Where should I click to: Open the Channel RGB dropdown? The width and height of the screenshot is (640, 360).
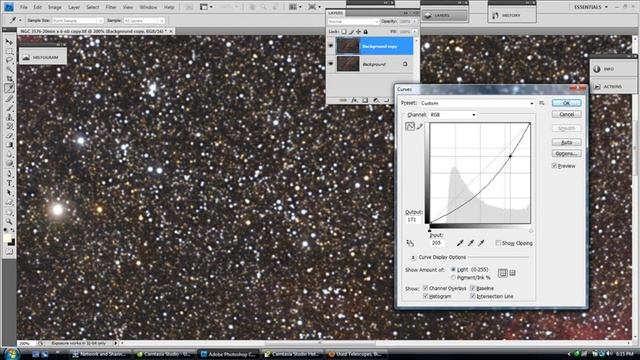(453, 115)
